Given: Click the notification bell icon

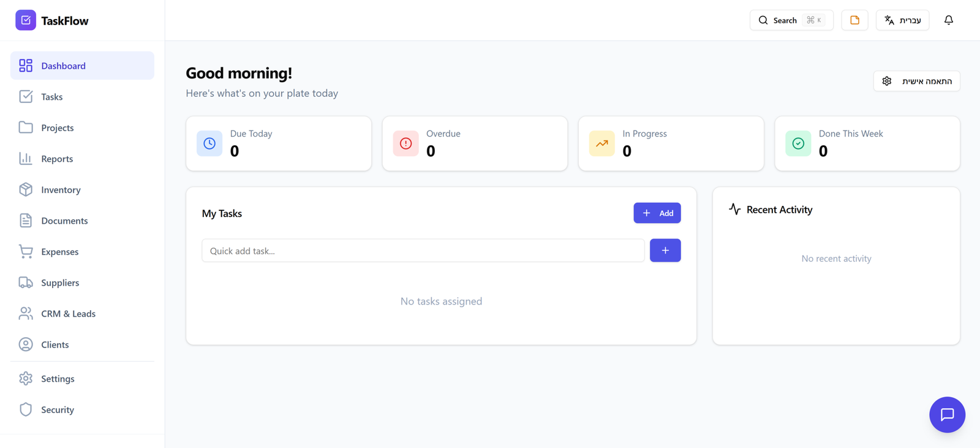Looking at the screenshot, I should pyautogui.click(x=948, y=20).
